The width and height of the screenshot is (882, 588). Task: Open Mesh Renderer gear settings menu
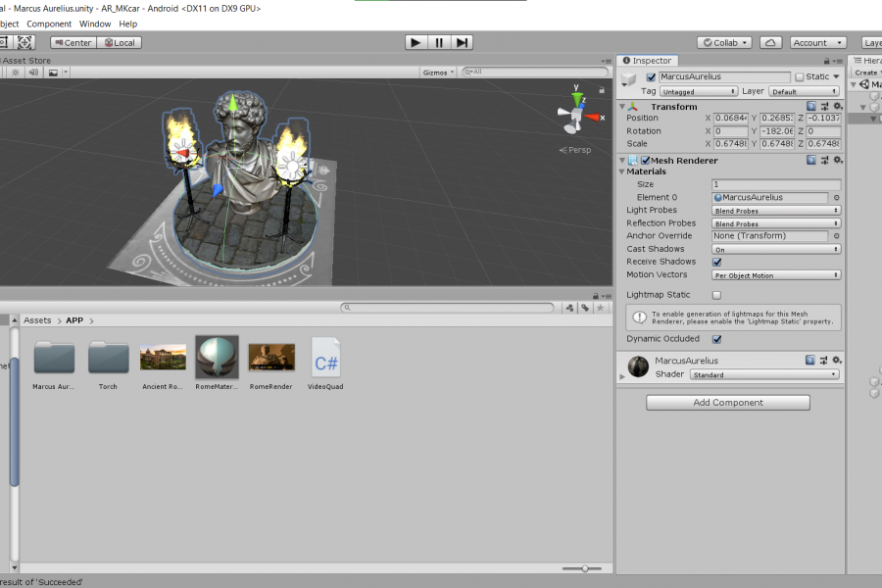(837, 160)
